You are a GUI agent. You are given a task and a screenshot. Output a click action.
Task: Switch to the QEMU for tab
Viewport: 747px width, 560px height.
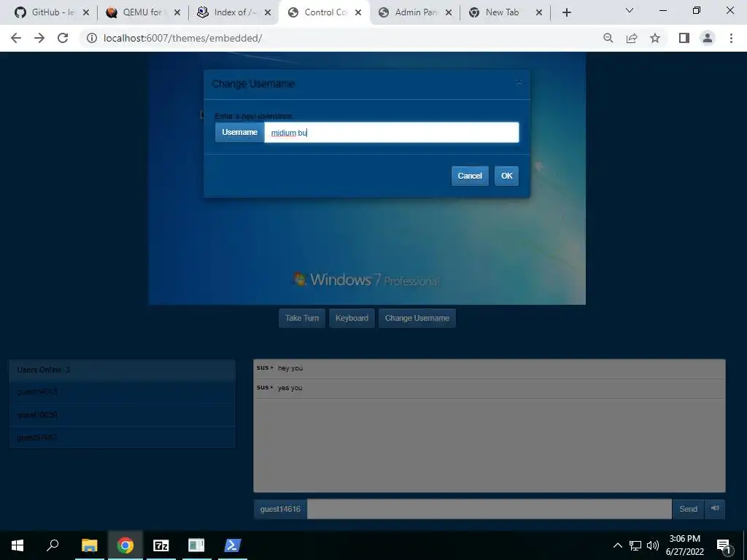pos(142,12)
